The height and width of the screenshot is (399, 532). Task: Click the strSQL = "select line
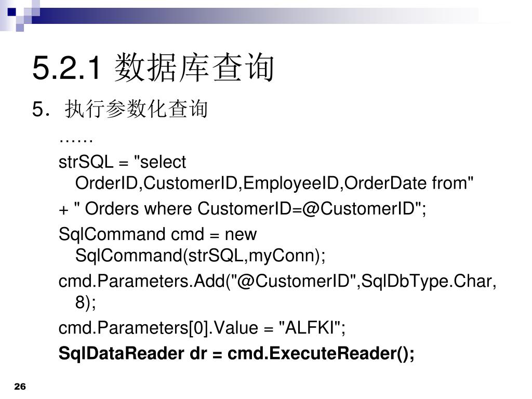(122, 162)
